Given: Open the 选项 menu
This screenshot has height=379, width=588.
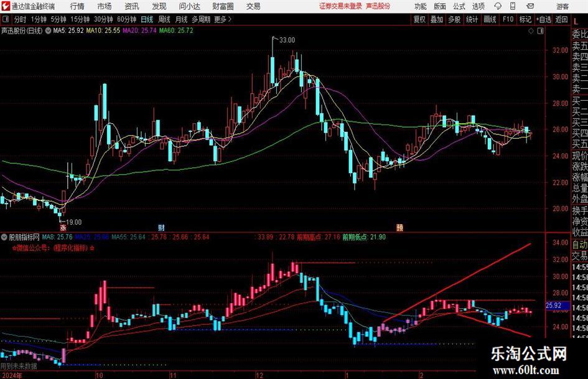Looking at the screenshot, I should coord(478,6).
